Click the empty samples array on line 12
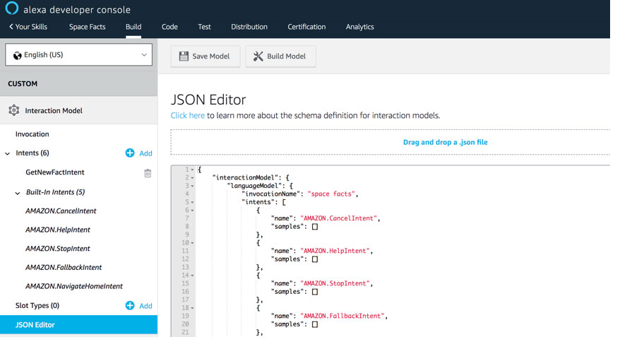644x349 pixels. (315, 259)
